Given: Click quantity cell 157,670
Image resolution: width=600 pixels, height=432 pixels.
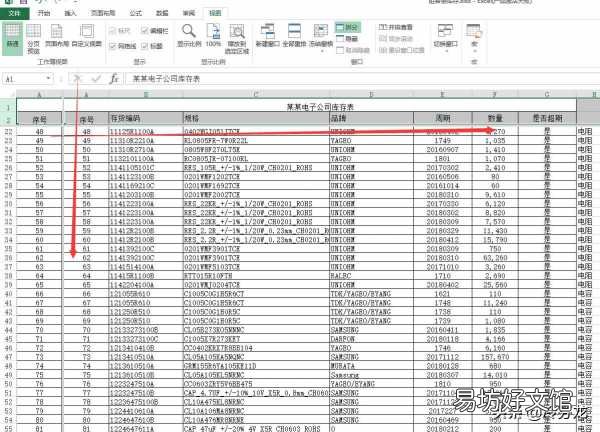Looking at the screenshot, I should (495, 357).
